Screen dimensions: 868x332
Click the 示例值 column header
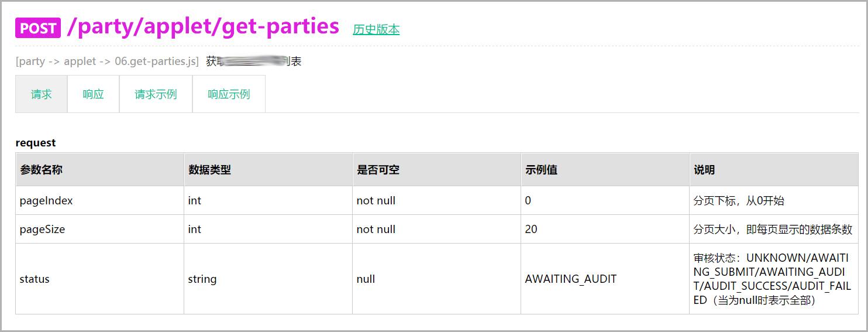[541, 170]
